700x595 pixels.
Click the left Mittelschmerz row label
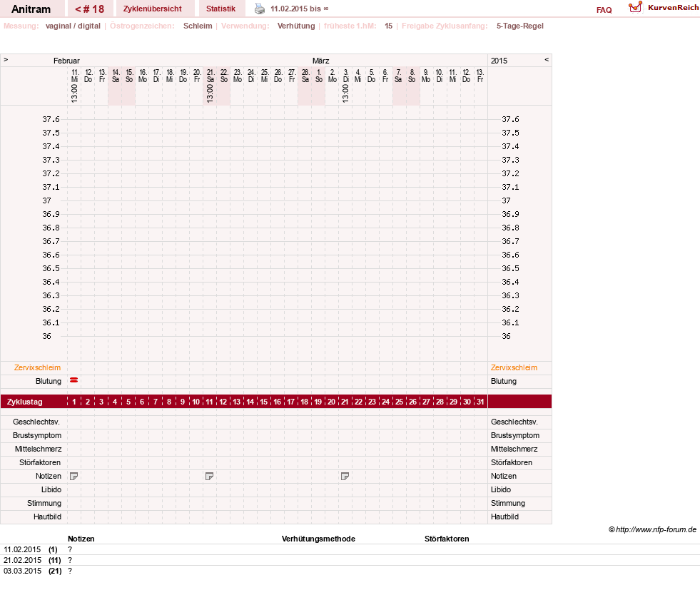pos(38,449)
